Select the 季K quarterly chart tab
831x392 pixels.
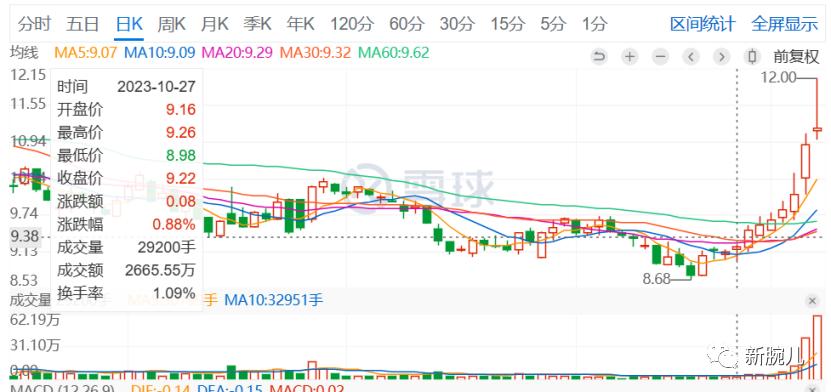[257, 24]
